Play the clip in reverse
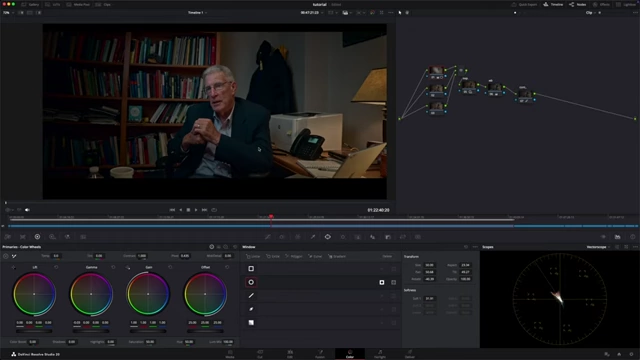This screenshot has width=640, height=360. pos(181,210)
